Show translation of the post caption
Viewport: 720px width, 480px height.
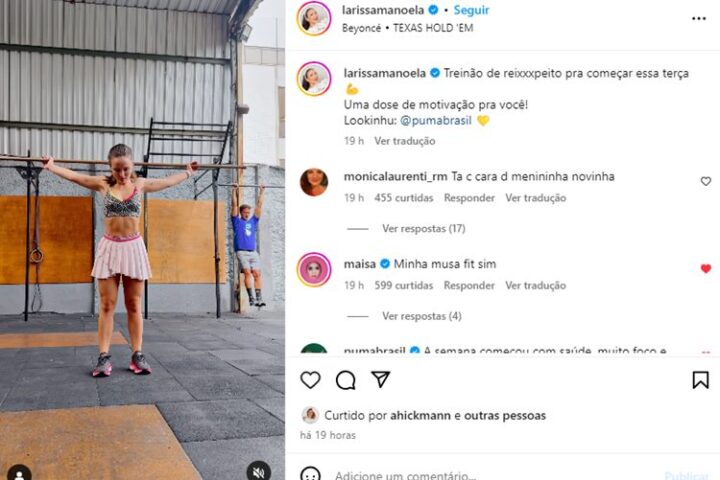(x=405, y=141)
